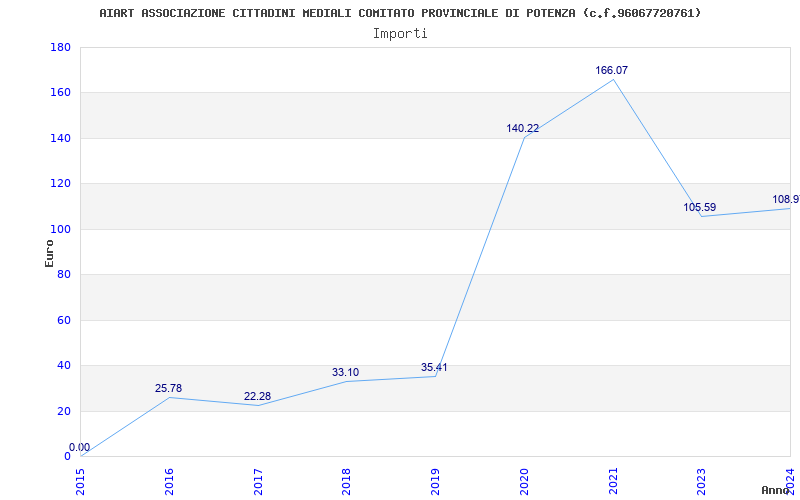This screenshot has width=800, height=500.
Task: Click the 2024 x-axis tick label
Action: coord(790,482)
